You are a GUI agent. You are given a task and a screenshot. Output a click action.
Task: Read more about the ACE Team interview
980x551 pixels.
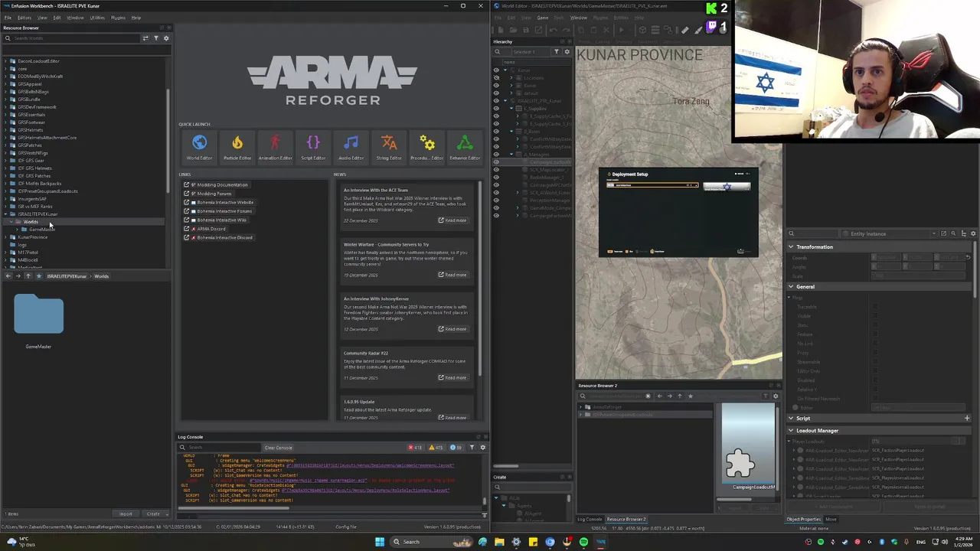[x=452, y=220]
